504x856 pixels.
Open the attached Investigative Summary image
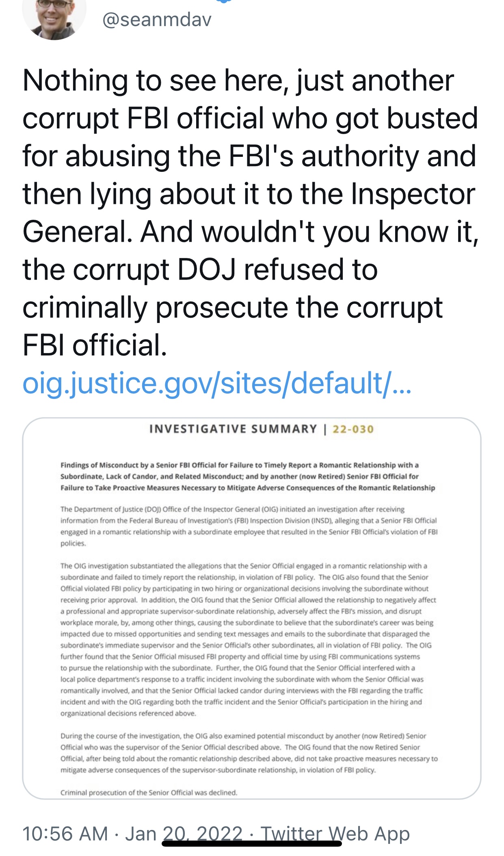point(252,608)
